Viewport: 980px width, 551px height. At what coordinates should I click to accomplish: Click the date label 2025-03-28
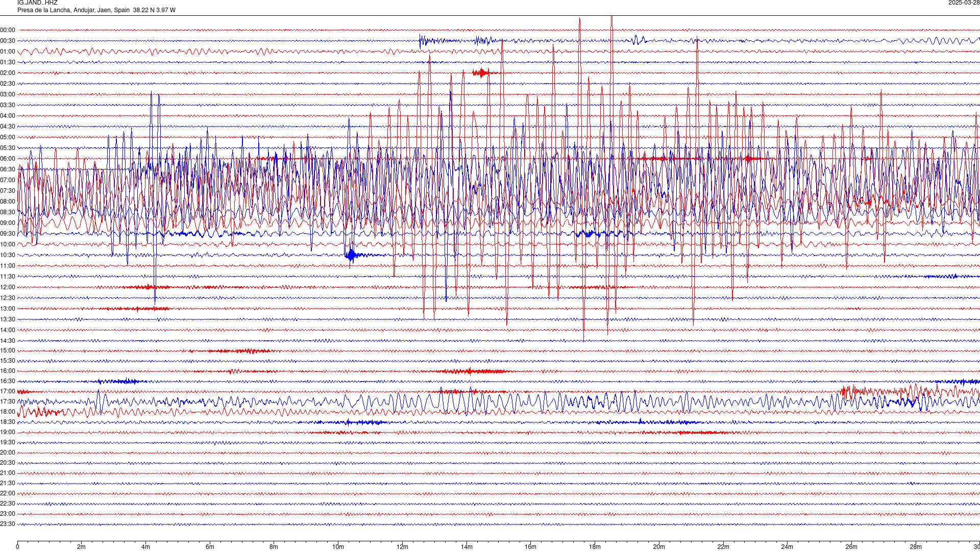[964, 3]
